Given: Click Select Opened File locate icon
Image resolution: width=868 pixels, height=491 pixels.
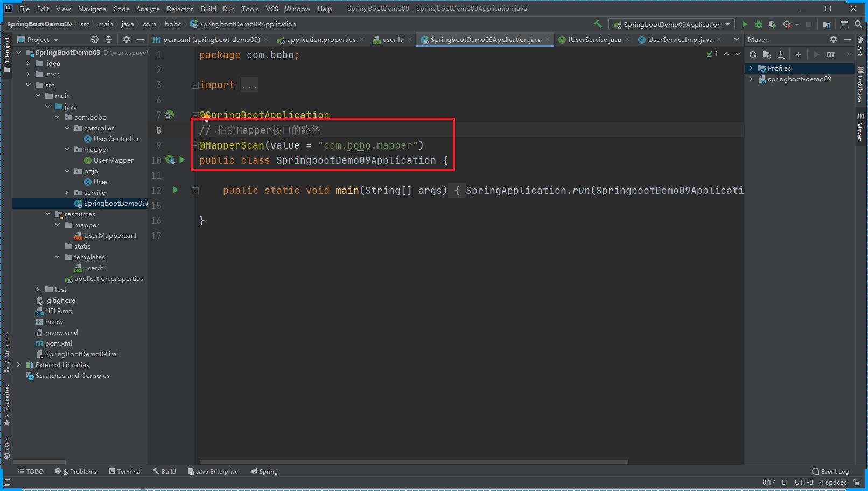Looking at the screenshot, I should [x=95, y=39].
